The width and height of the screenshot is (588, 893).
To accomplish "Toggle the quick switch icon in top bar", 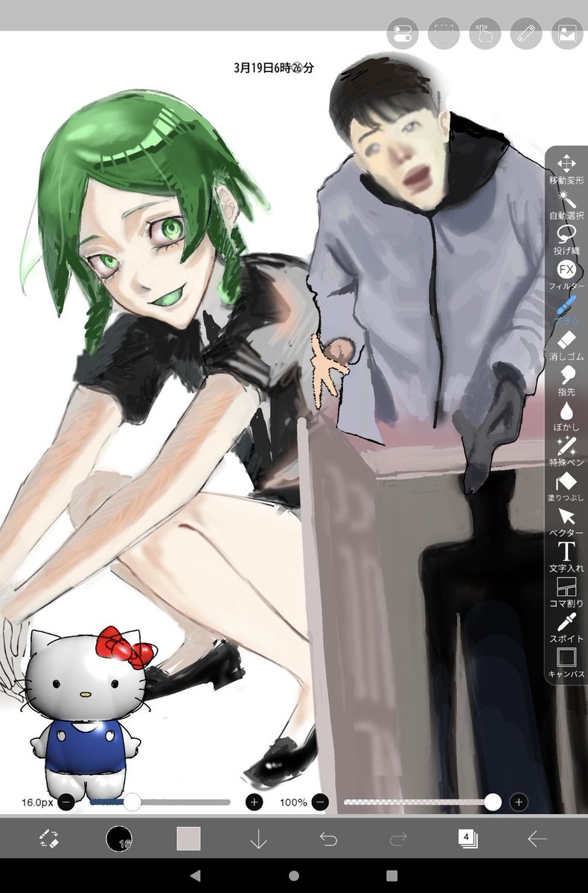I will pos(403,33).
